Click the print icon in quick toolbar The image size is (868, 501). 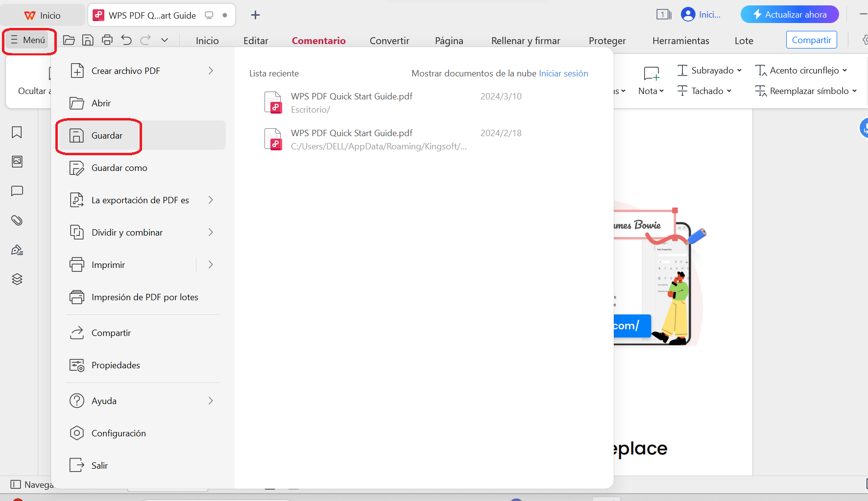[x=107, y=40]
